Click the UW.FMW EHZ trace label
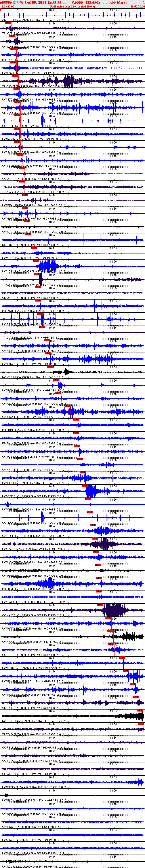Image resolution: width=145 pixels, height=868 pixels. click(33, 364)
